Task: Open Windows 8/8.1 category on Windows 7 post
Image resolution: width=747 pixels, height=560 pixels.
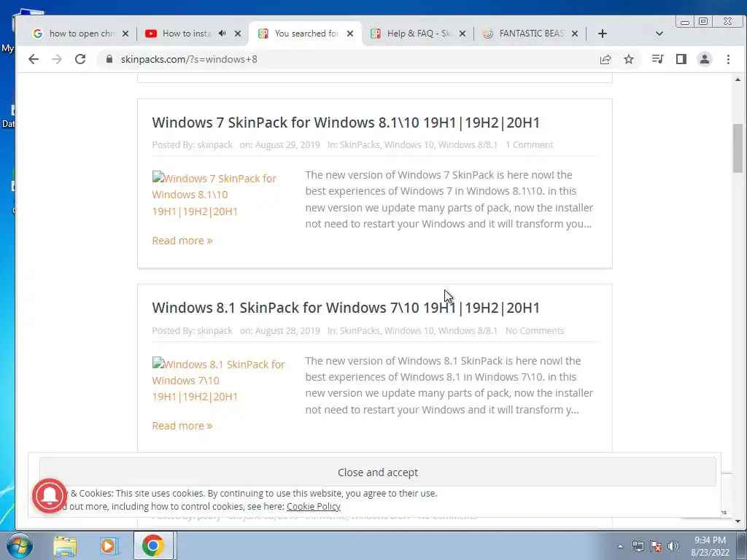Action: (x=468, y=145)
